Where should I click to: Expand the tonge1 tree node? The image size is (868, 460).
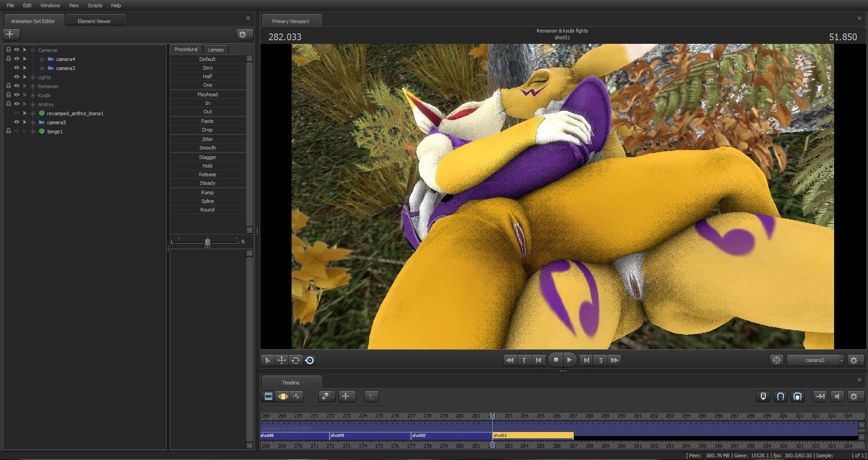[x=33, y=131]
